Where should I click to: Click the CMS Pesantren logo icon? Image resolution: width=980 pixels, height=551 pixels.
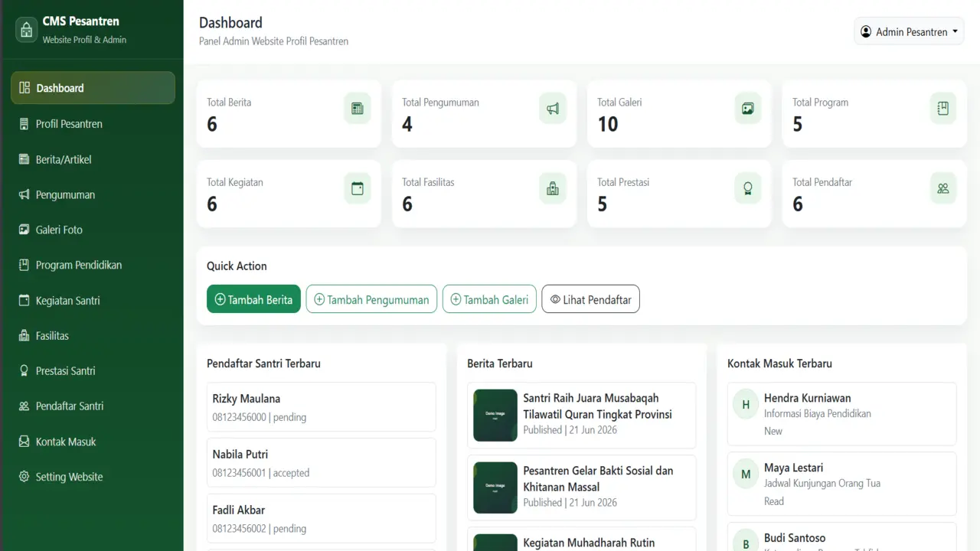point(27,30)
